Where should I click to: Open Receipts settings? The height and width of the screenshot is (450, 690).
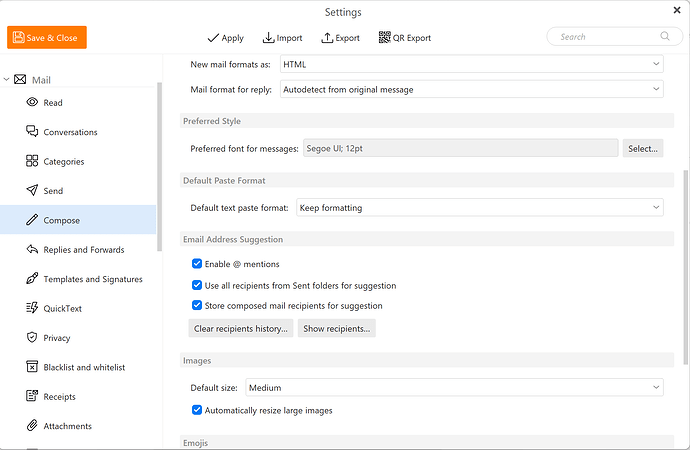pos(78,396)
